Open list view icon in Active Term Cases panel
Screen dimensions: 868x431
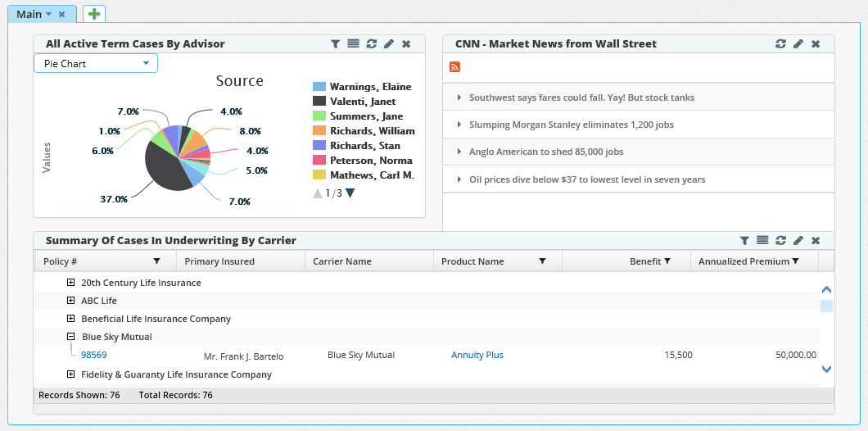click(x=353, y=43)
